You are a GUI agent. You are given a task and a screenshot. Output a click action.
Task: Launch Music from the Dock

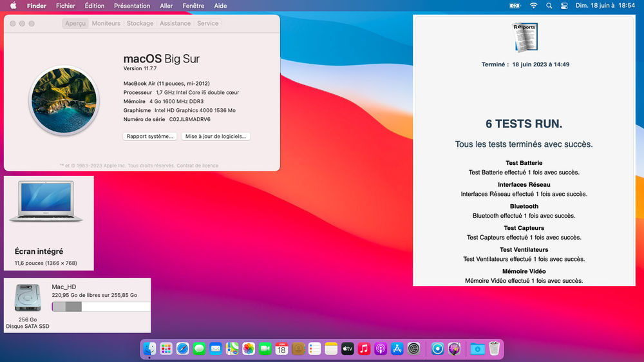coord(364,348)
